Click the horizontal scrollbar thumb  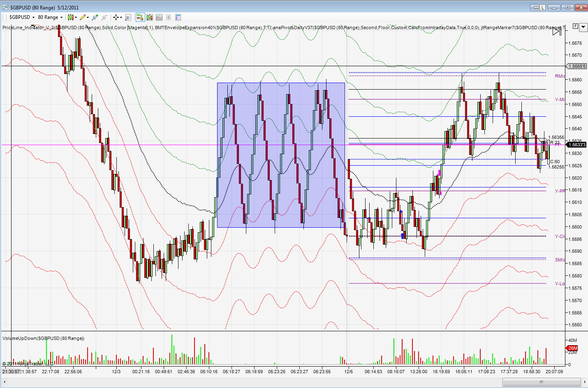(542, 382)
